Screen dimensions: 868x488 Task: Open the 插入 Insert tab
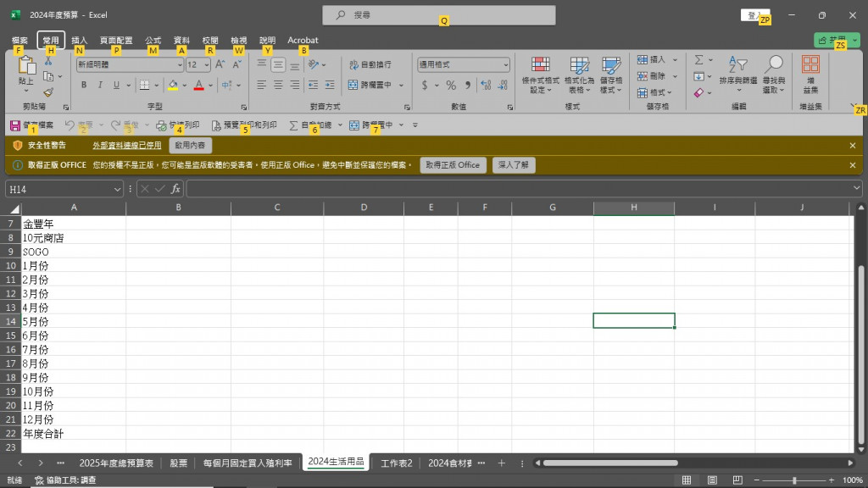[79, 41]
